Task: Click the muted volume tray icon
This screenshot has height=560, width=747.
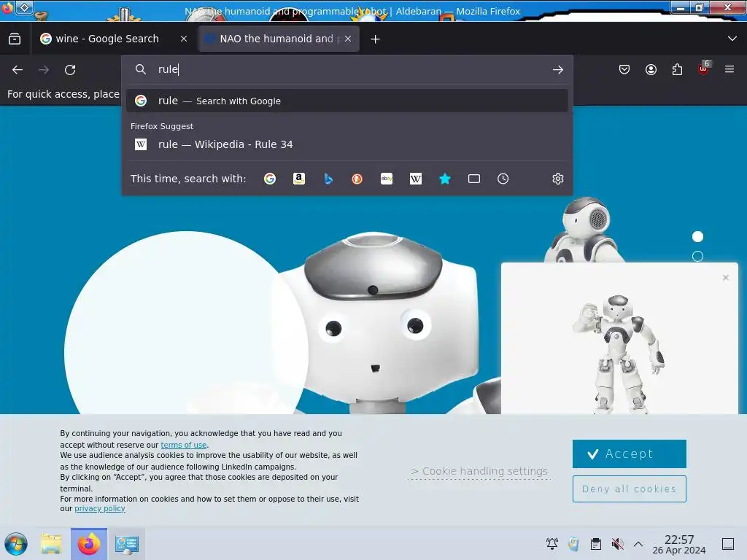Action: pos(617,544)
